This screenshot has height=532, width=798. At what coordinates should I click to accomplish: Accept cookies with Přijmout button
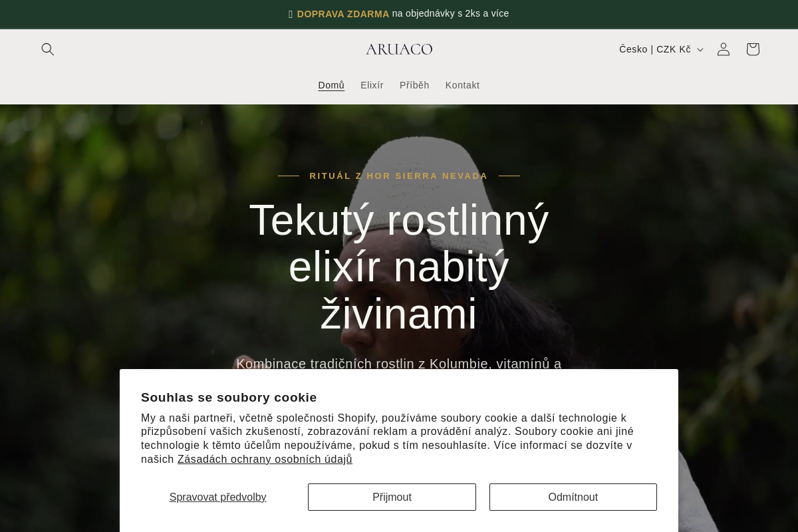pyautogui.click(x=392, y=497)
